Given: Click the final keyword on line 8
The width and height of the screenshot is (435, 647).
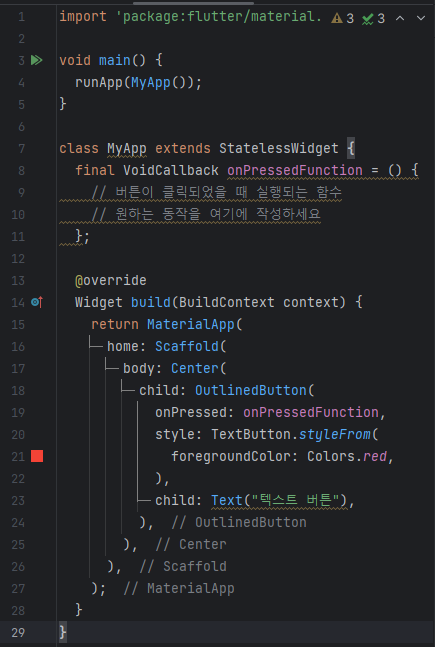Looking at the screenshot, I should click(95, 170).
